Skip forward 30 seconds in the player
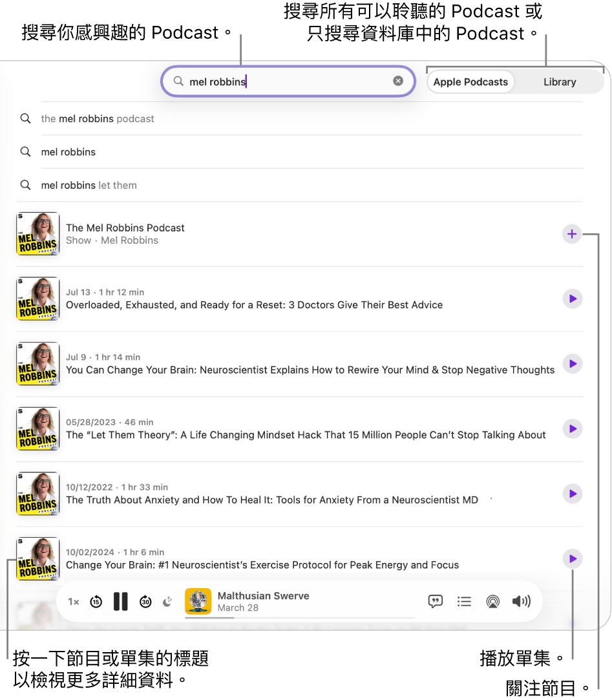The width and height of the screenshot is (612, 700). tap(145, 601)
